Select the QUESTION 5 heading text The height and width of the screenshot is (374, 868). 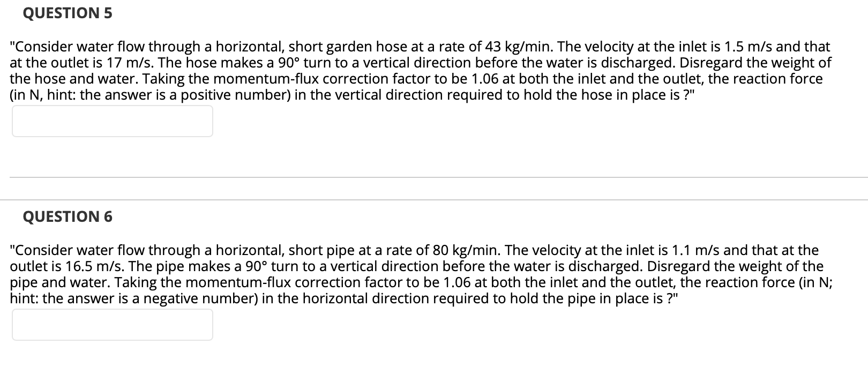click(66, 13)
